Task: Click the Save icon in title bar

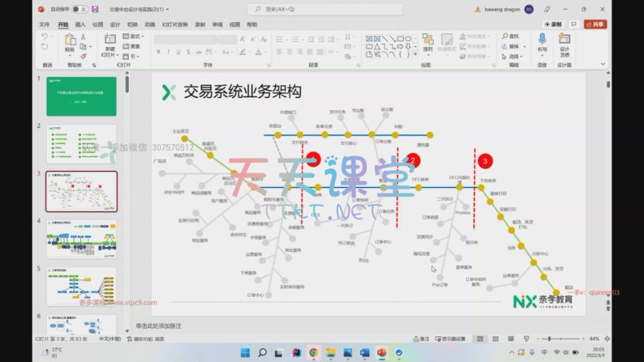Action: 95,10
